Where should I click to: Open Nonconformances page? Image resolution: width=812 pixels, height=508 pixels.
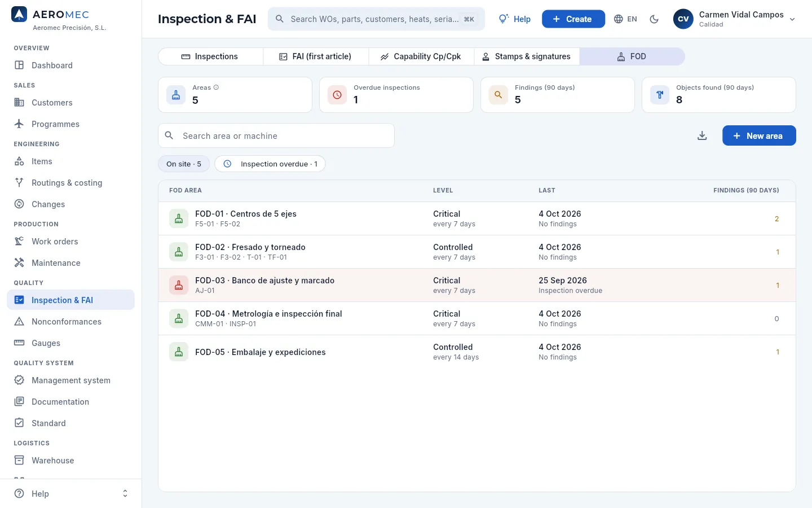click(x=70, y=322)
